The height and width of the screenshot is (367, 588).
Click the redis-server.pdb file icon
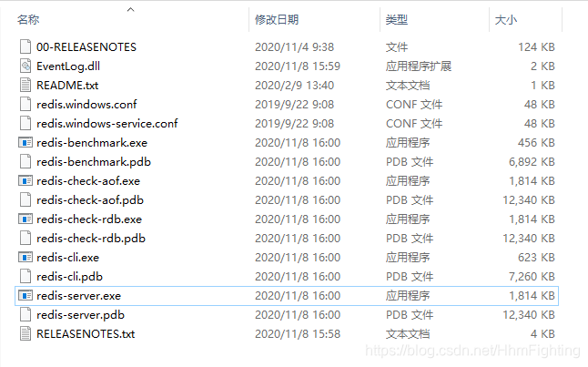point(25,315)
